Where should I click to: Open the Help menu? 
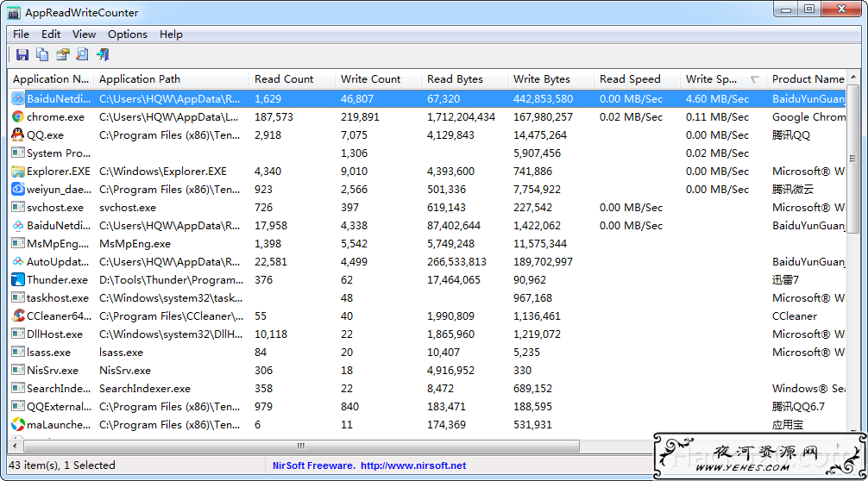tap(171, 34)
